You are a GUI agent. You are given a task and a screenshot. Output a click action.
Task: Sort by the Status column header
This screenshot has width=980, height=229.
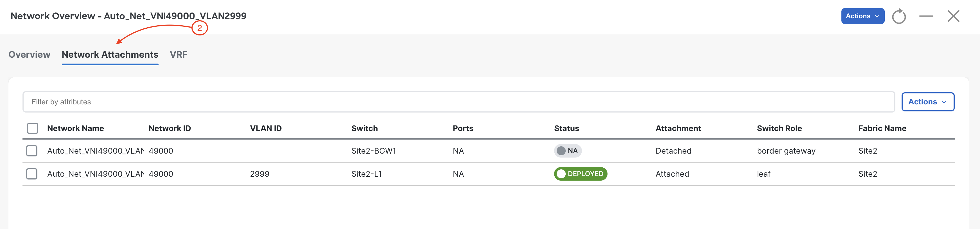[x=566, y=128]
